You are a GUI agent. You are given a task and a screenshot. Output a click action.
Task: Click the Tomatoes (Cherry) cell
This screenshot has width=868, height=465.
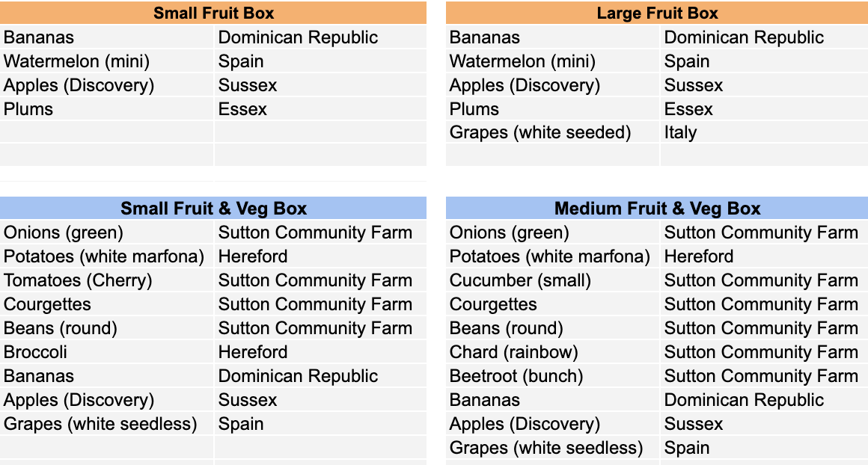107,280
